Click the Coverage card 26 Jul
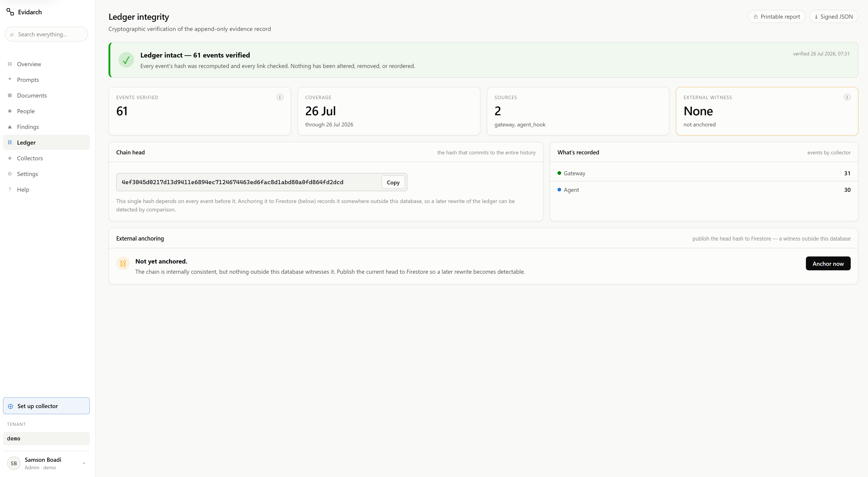Image resolution: width=868 pixels, height=477 pixels. pos(320,111)
